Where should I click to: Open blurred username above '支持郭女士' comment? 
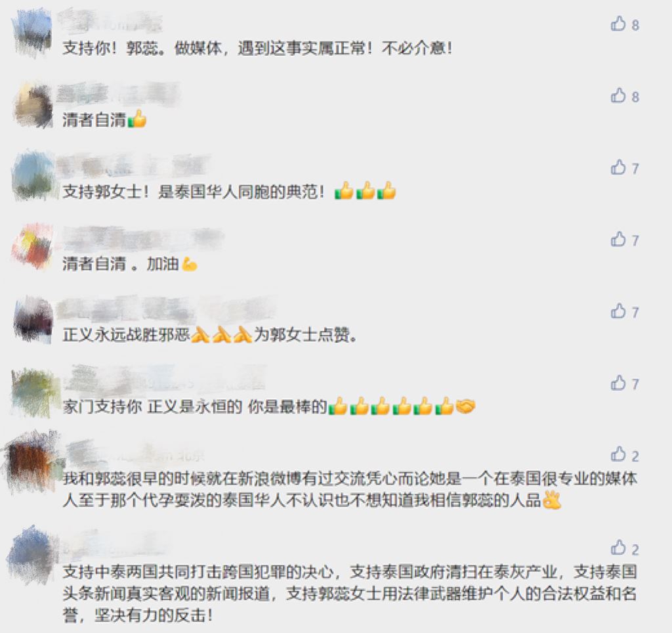coord(133,166)
